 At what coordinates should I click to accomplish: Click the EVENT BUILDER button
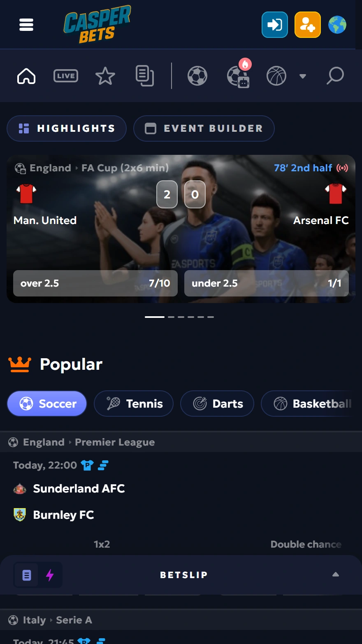(204, 128)
